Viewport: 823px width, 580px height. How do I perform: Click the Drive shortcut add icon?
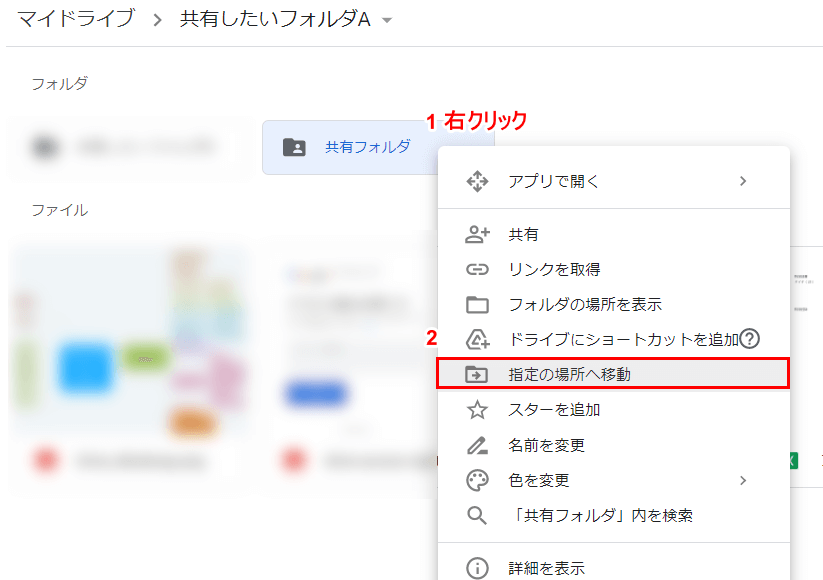click(x=477, y=339)
